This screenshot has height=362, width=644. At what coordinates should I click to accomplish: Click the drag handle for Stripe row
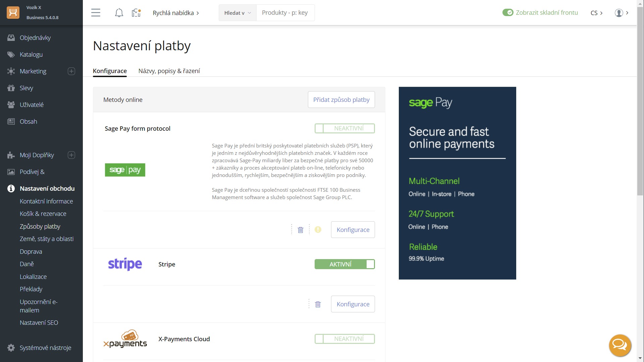point(309,304)
